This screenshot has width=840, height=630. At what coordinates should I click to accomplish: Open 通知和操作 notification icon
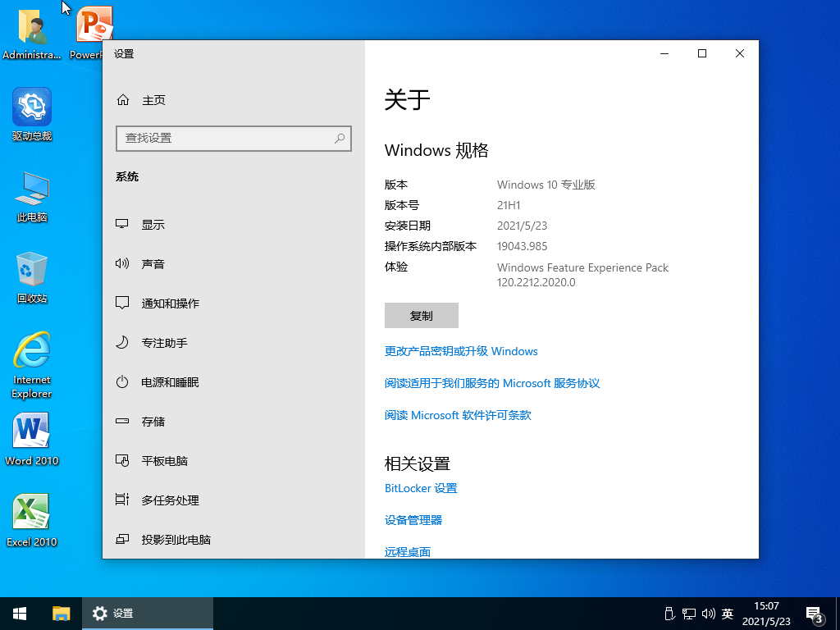(122, 303)
